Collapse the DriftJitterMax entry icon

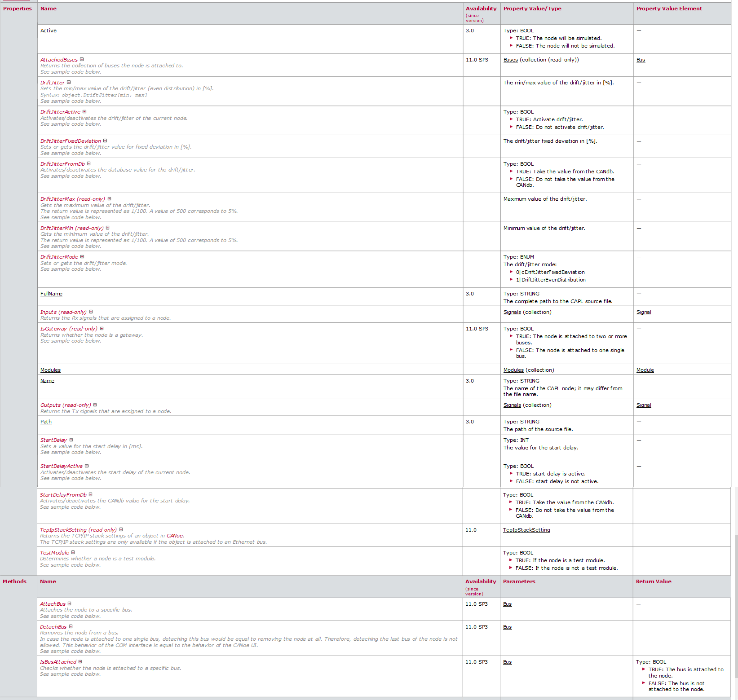pos(109,198)
